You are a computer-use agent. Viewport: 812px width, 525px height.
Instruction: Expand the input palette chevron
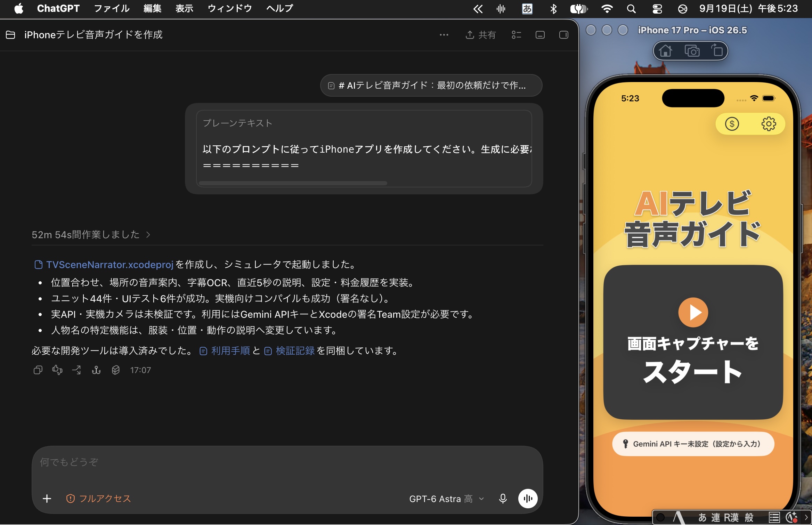(x=806, y=517)
